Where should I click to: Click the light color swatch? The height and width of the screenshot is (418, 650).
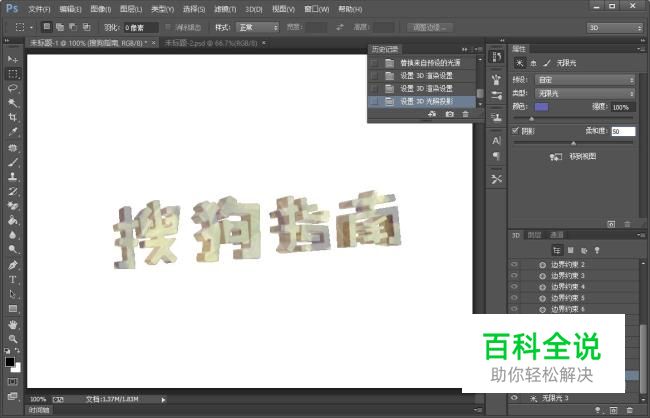pos(541,107)
